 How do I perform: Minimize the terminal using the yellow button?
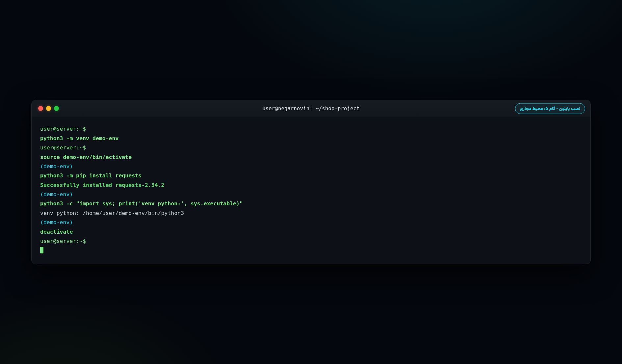[x=48, y=109]
